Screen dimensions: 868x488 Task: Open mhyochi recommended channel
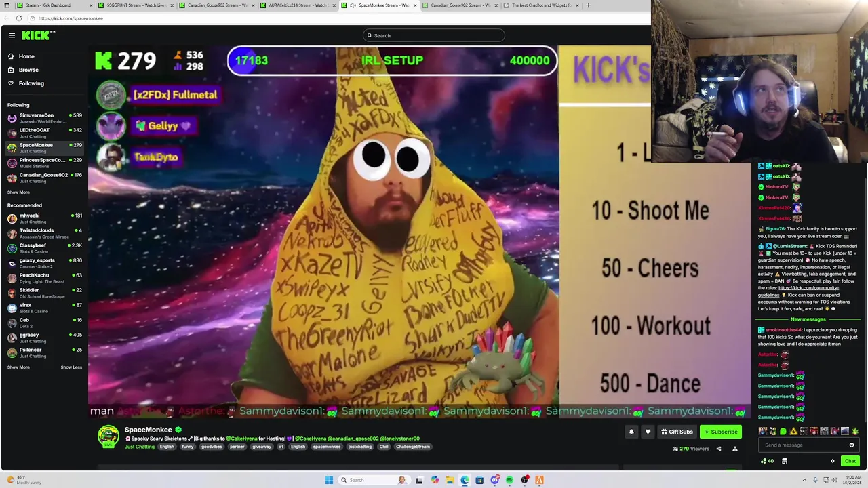[44, 218]
